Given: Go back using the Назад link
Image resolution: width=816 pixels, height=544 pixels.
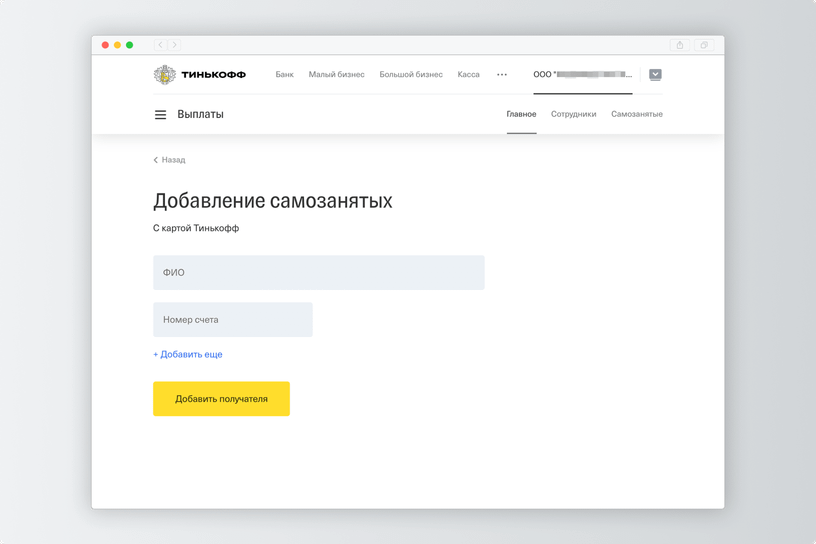Looking at the screenshot, I should pyautogui.click(x=170, y=160).
